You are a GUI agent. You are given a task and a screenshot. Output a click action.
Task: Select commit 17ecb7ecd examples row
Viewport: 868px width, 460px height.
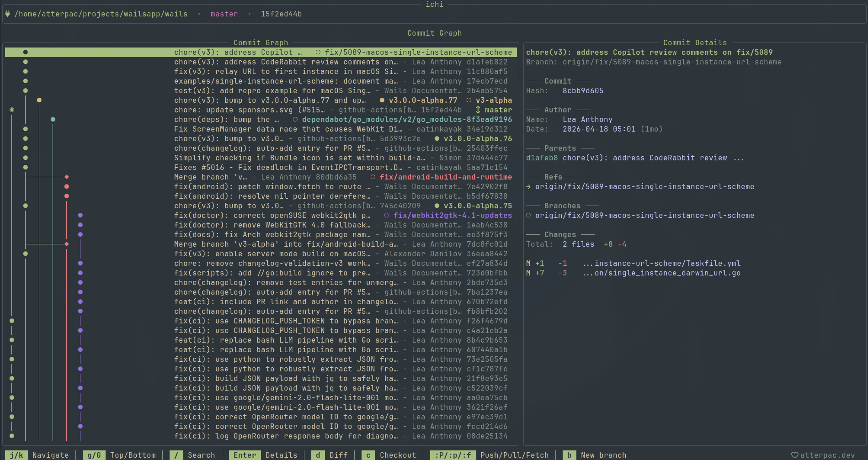(x=261, y=81)
